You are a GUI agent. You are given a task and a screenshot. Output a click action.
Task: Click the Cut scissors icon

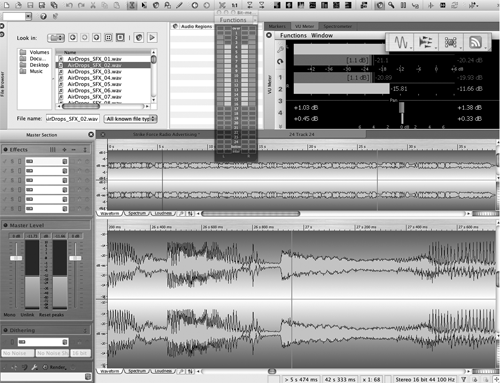(93, 5)
